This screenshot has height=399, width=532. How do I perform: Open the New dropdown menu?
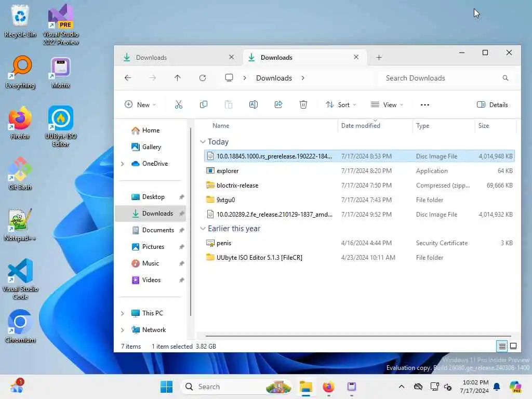[140, 104]
